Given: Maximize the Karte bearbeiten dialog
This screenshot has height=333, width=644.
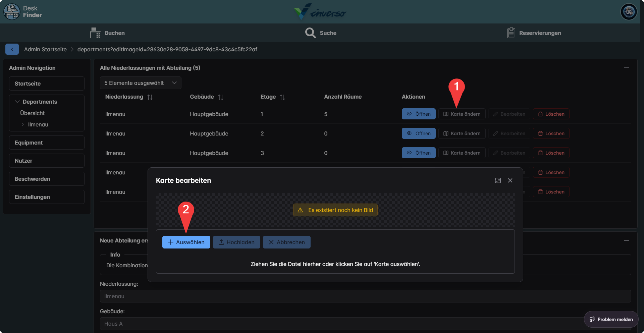Looking at the screenshot, I should pos(498,180).
